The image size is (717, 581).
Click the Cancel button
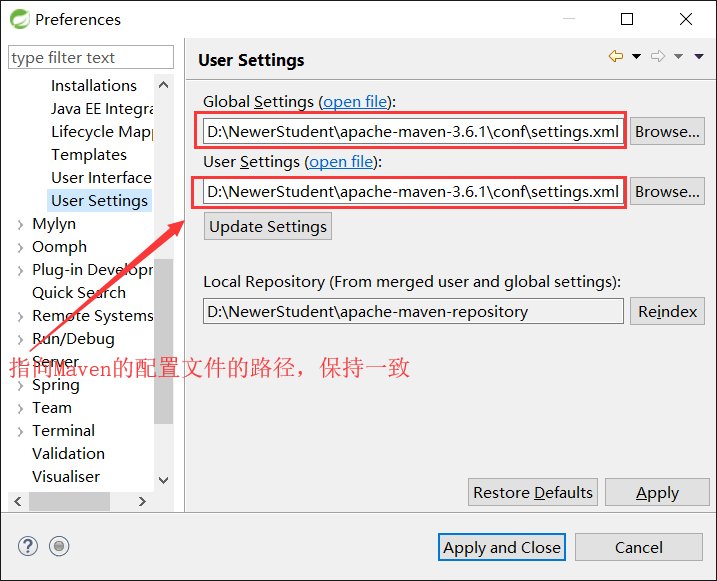point(638,547)
